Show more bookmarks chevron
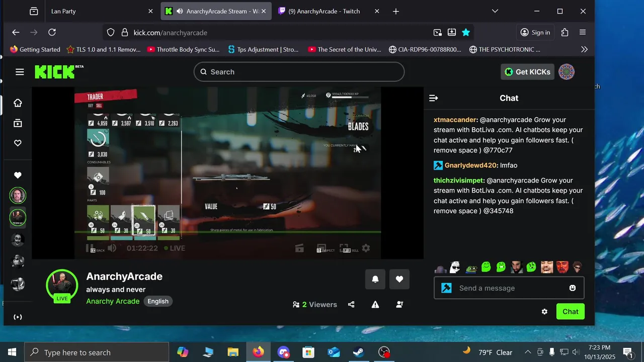This screenshot has height=362, width=644. [x=584, y=49]
